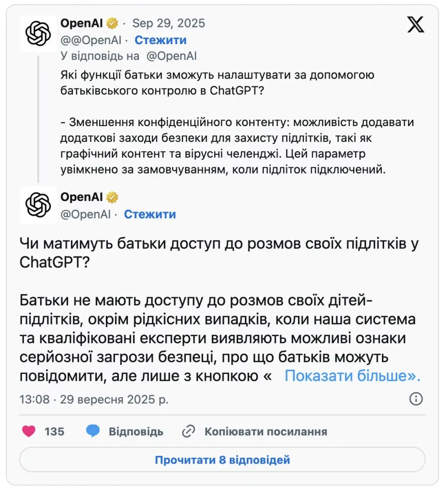
Task: Click the X logo in the corner
Action: pos(415,24)
